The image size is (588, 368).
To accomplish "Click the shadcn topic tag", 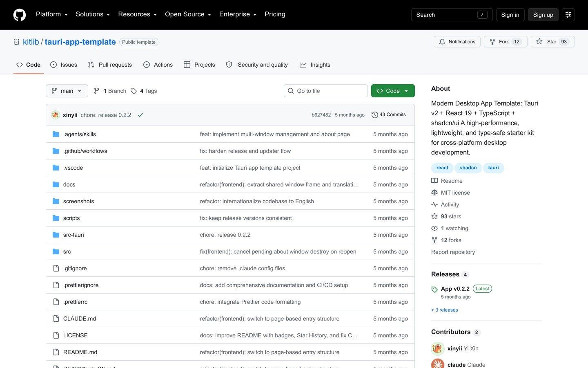I will [x=468, y=168].
